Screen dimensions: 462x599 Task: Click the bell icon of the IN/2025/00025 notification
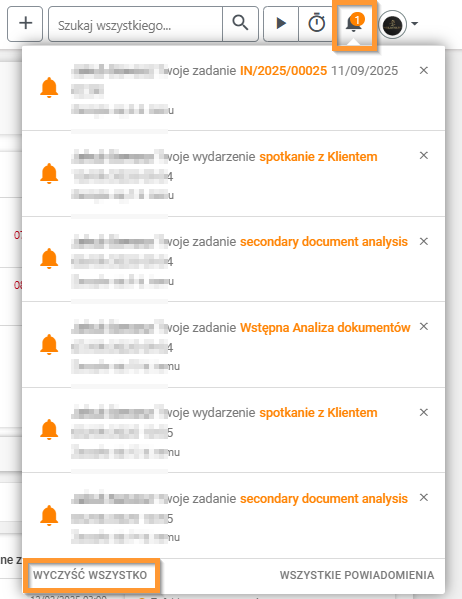[x=49, y=88]
